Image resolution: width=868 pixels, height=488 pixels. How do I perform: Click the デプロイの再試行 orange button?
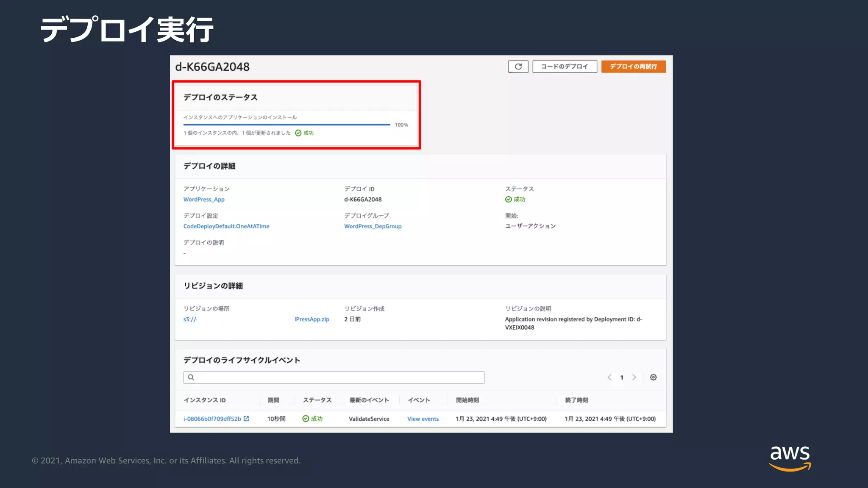633,67
